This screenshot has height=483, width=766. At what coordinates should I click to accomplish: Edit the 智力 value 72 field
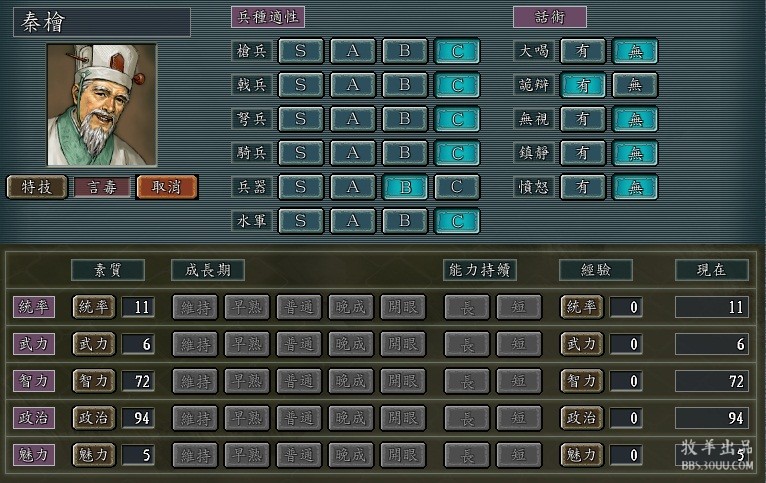click(x=138, y=381)
